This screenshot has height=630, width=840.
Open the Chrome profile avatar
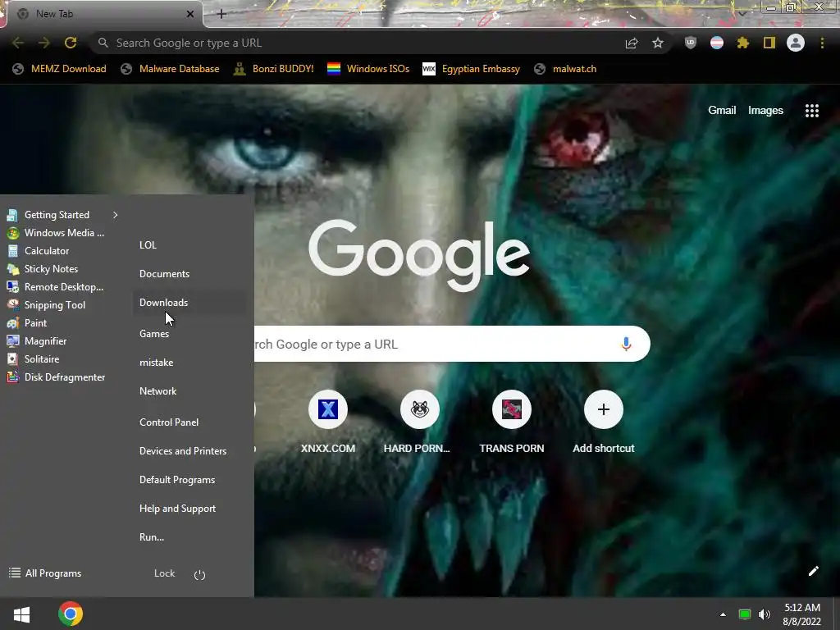tap(796, 43)
